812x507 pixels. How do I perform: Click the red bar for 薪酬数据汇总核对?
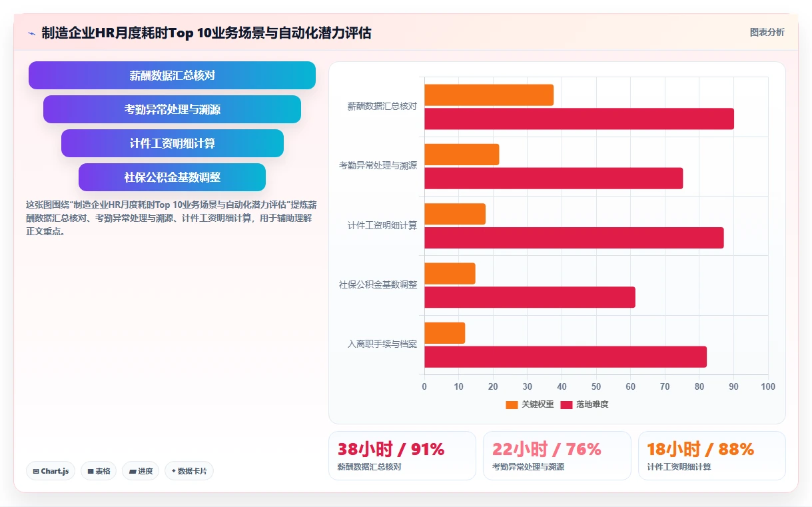579,119
